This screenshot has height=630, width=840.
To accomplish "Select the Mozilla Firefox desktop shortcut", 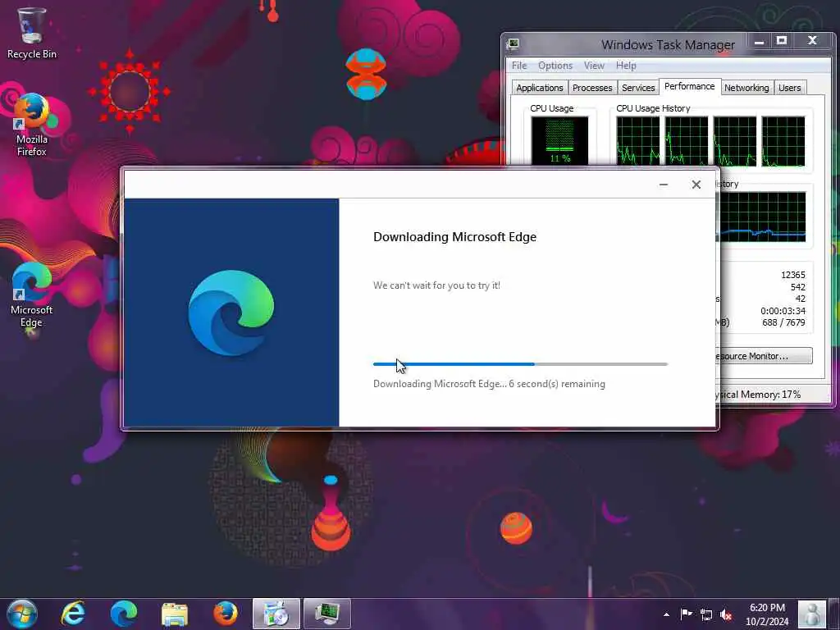I will coord(31,126).
